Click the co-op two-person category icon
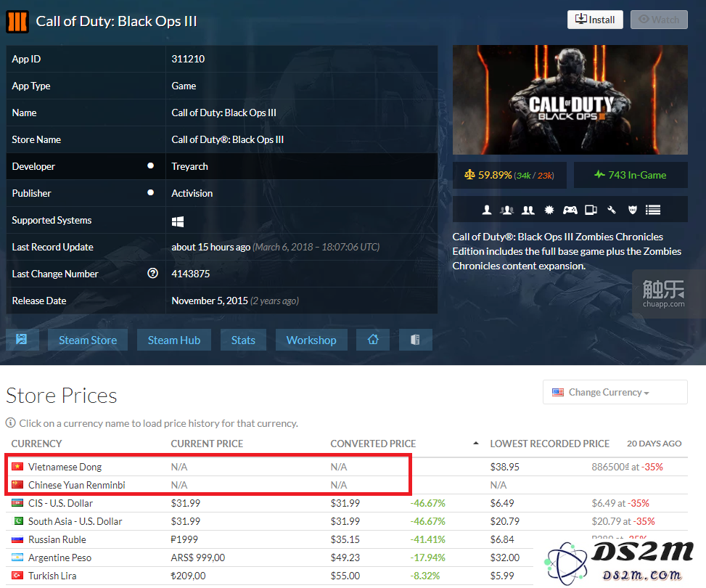The width and height of the screenshot is (706, 588). point(528,210)
